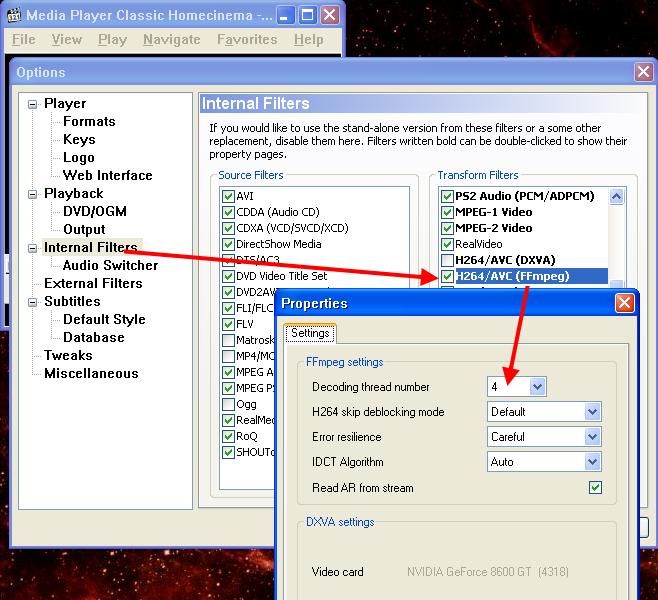Screen dimensions: 658x600
Task: Uncheck the PS2 Audio (PCM/ADPCM) filter
Action: tap(447, 196)
